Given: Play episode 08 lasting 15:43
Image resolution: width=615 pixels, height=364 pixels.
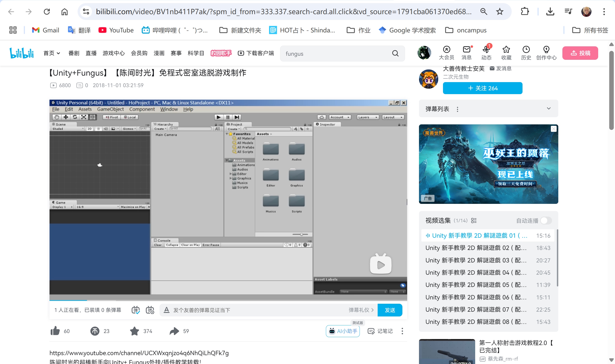Looking at the screenshot, I should click(488, 322).
